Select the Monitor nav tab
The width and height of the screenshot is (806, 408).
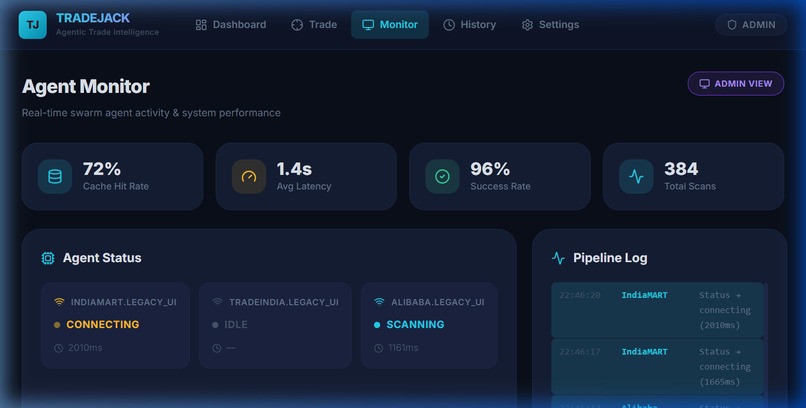click(390, 25)
